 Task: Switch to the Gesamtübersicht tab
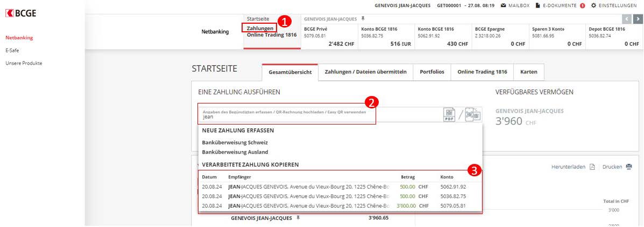[x=290, y=72]
